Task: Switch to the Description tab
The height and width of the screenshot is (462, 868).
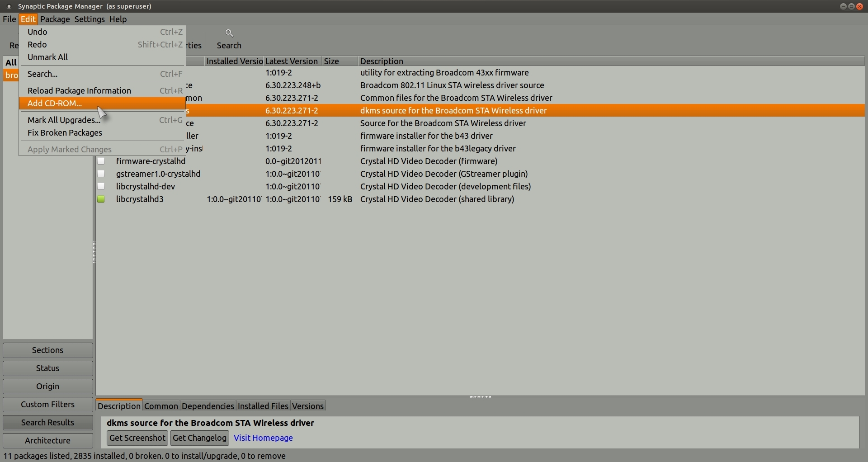Action: (119, 405)
